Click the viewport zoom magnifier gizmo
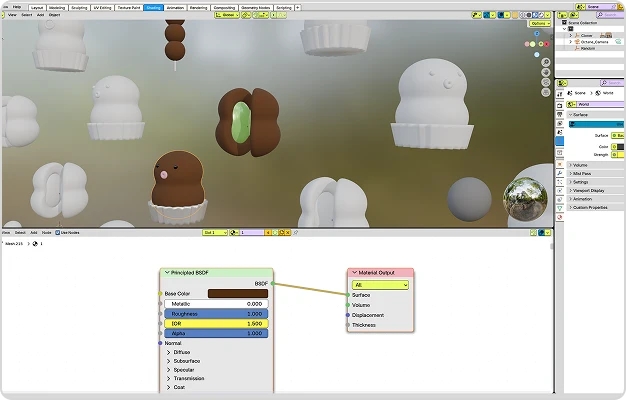626x400 pixels. pyautogui.click(x=546, y=62)
